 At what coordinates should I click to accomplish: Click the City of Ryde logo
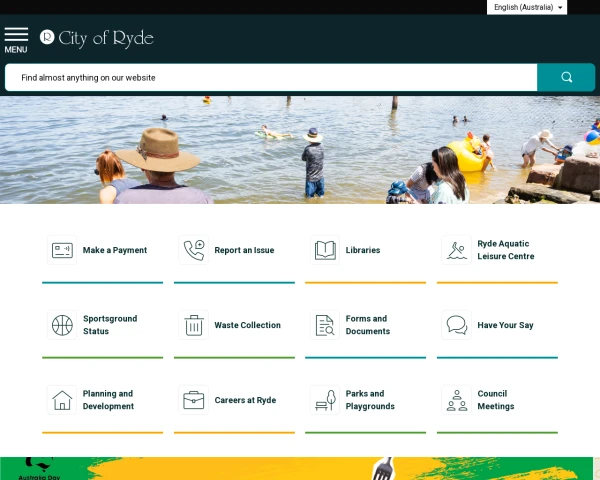click(x=97, y=38)
